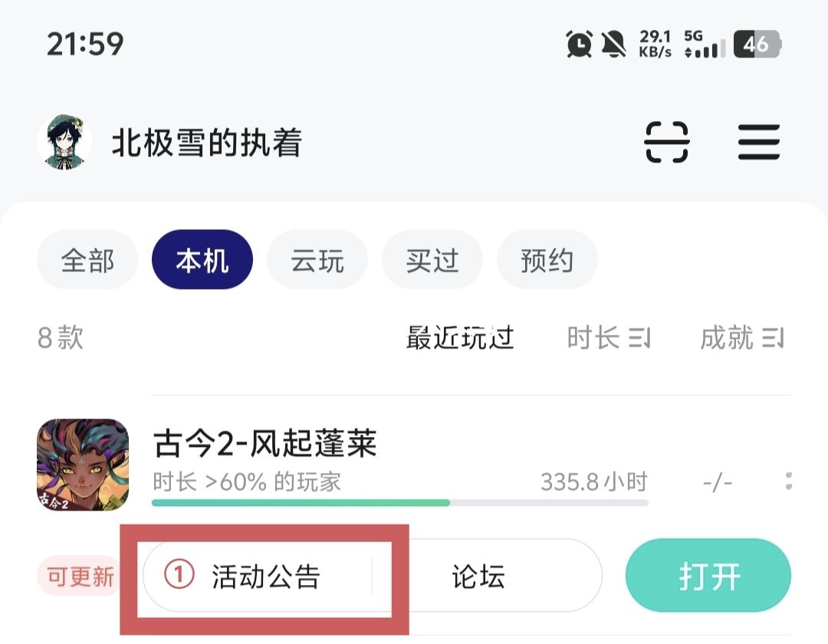Sort games by 时长
Image resolution: width=828 pixels, height=644 pixels.
pyautogui.click(x=608, y=337)
